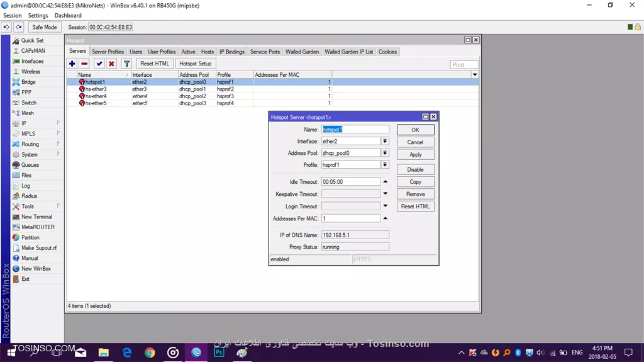Open Manual in sidebar
Screen dimensions: 644x362
click(30, 258)
